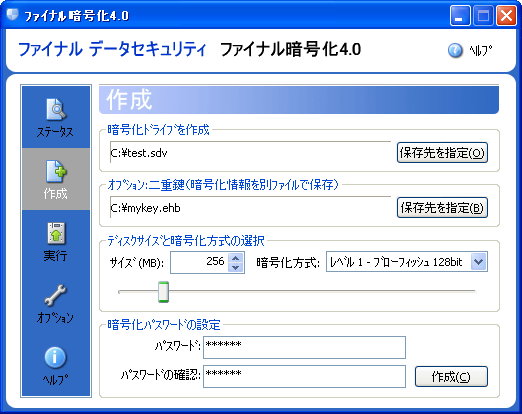Image resolution: width=522 pixels, height=414 pixels.
Task: Minimize the ファイナル暗号化4.0 window
Action: 460,16
